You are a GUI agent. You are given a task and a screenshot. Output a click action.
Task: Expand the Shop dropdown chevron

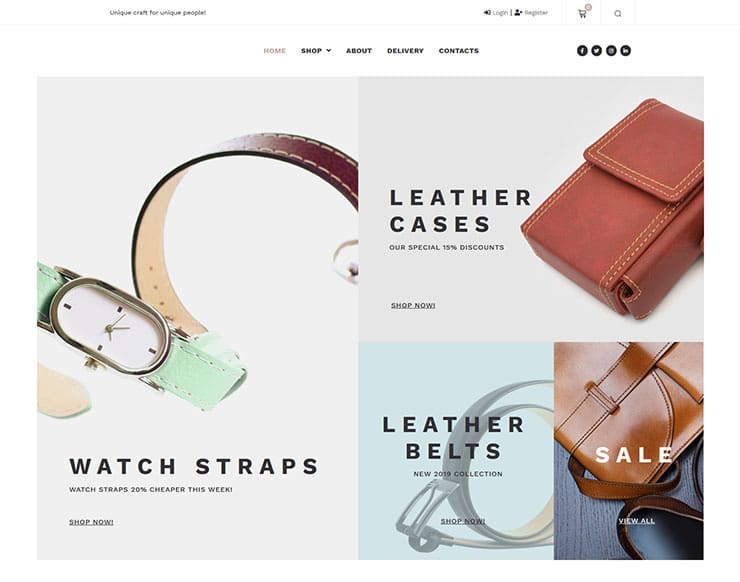(328, 51)
